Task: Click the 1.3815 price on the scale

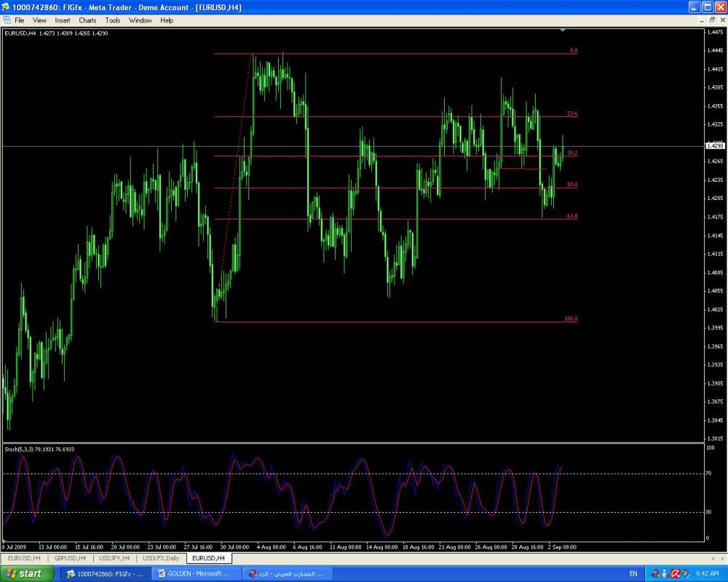Action: pyautogui.click(x=715, y=439)
